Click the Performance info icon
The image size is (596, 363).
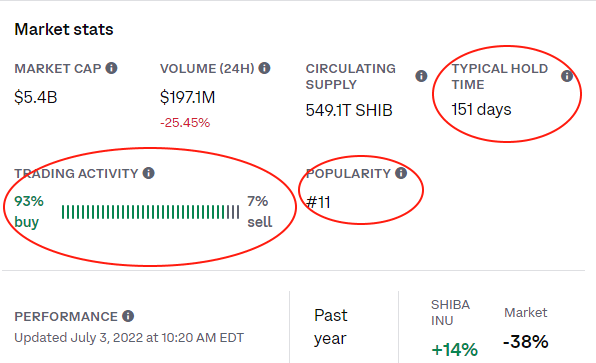click(128, 316)
